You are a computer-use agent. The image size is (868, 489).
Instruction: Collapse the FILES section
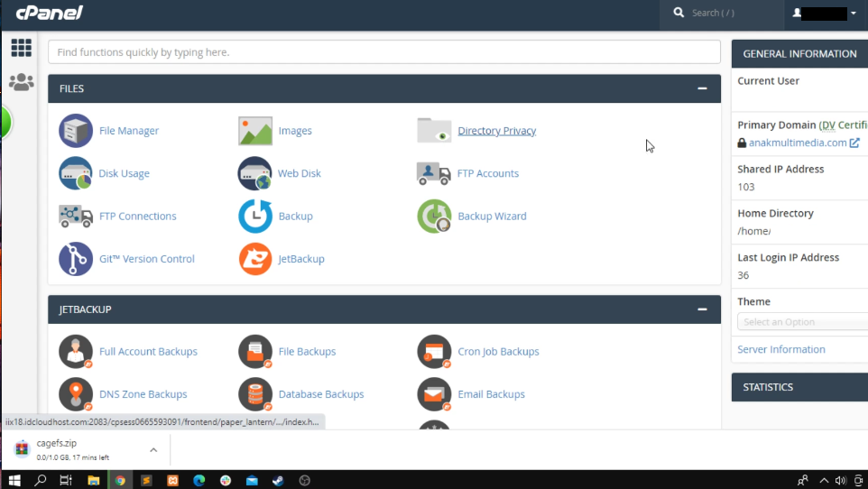[702, 88]
